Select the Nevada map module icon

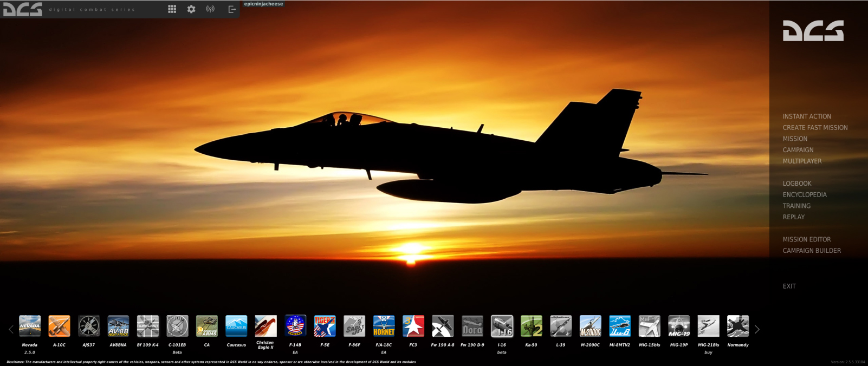[30, 326]
